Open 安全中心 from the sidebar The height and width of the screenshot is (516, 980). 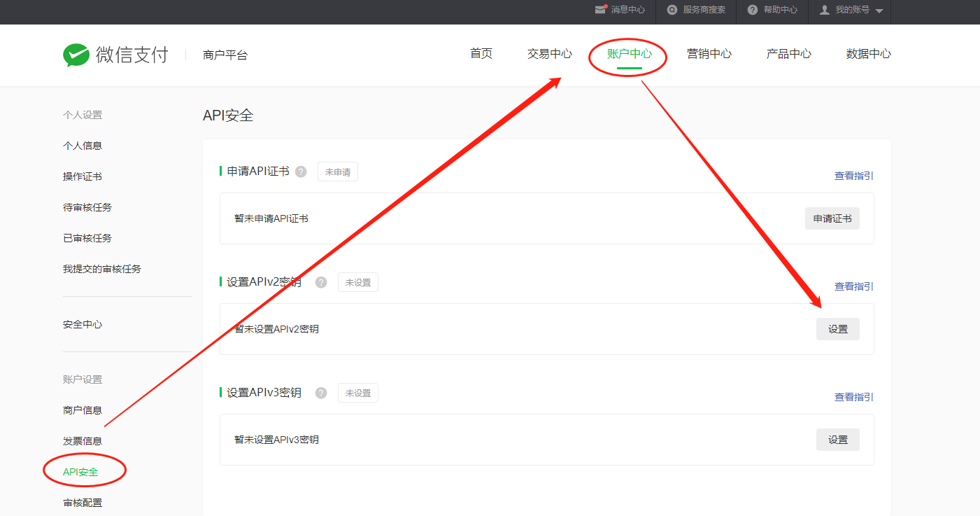pos(83,325)
